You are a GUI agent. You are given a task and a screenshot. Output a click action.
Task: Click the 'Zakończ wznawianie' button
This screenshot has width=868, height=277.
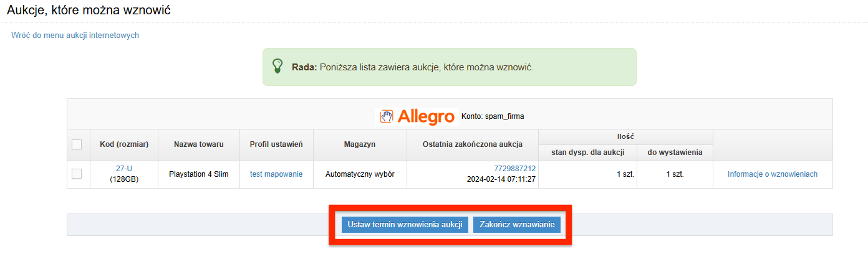(517, 225)
